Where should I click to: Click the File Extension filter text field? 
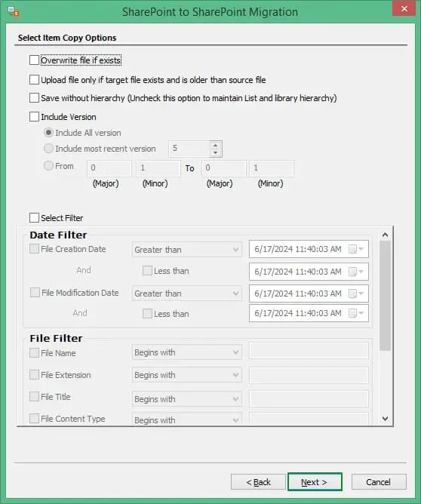tap(309, 375)
